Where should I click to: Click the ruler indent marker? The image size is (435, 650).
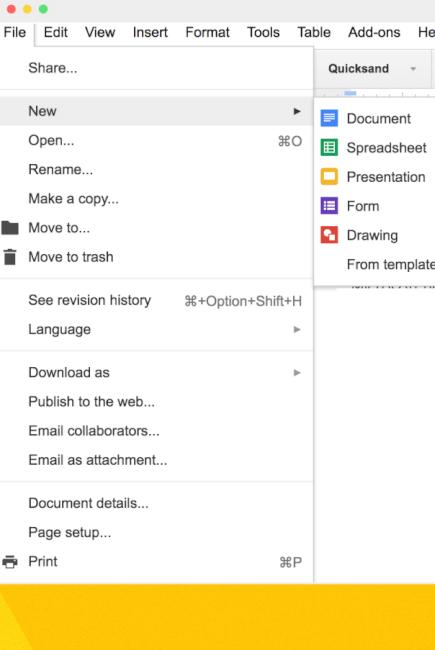pos(350,93)
